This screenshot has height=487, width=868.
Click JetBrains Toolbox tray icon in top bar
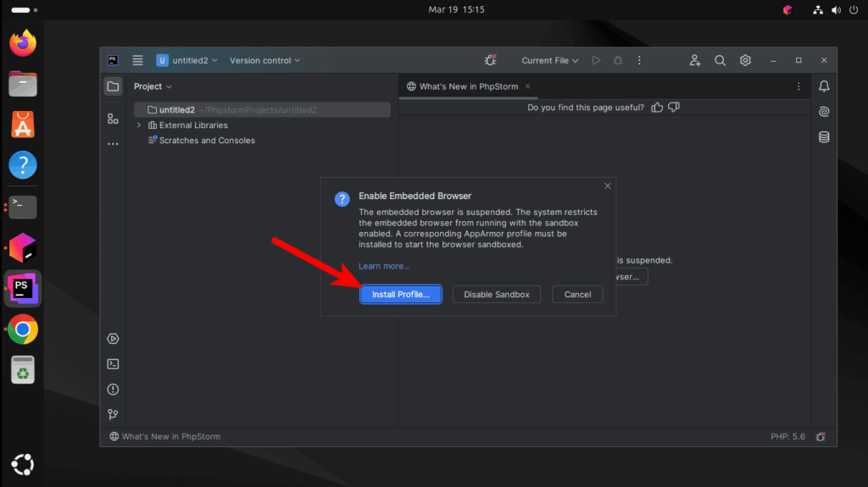coord(787,10)
